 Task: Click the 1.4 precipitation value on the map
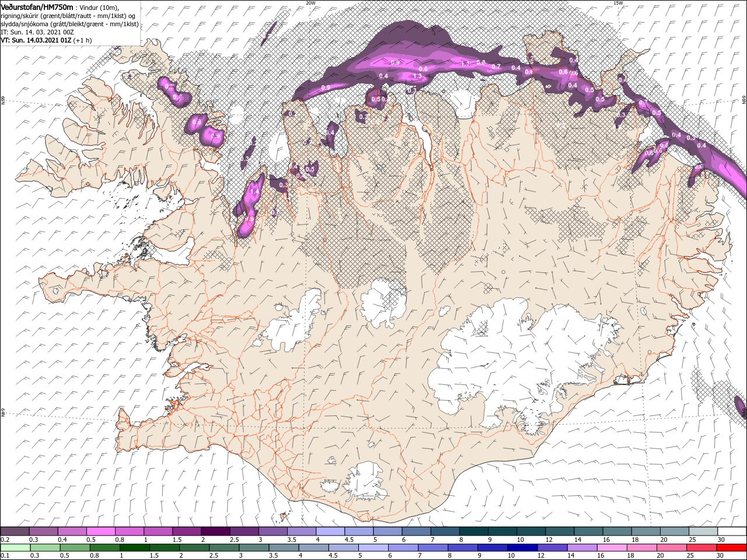tap(254, 191)
